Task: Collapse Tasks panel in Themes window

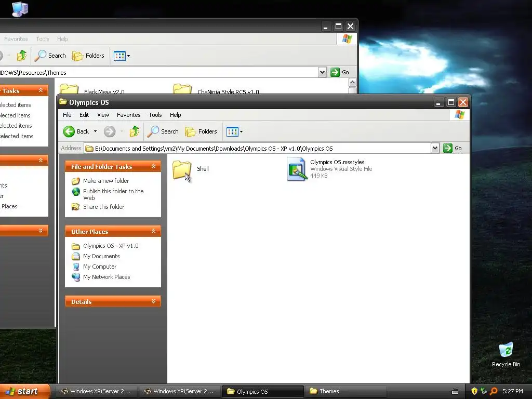Action: click(x=41, y=90)
